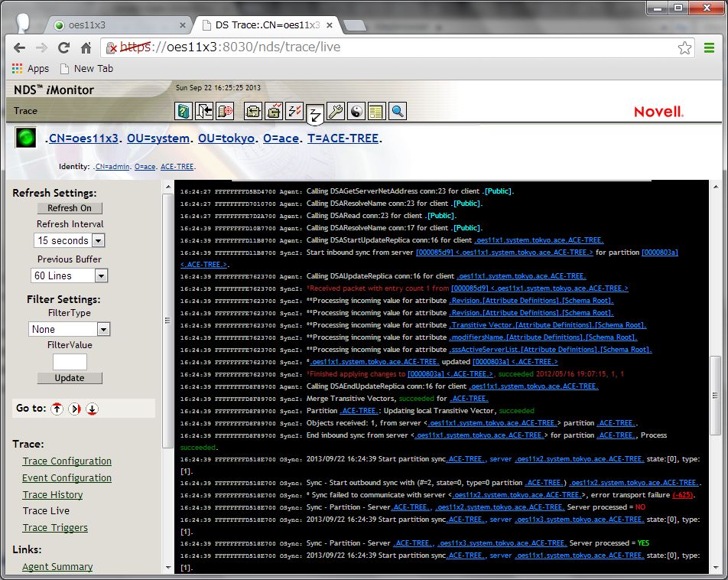This screenshot has height=580, width=728.
Task: Open Agent Configuration icon with red checkmarks
Action: [274, 112]
